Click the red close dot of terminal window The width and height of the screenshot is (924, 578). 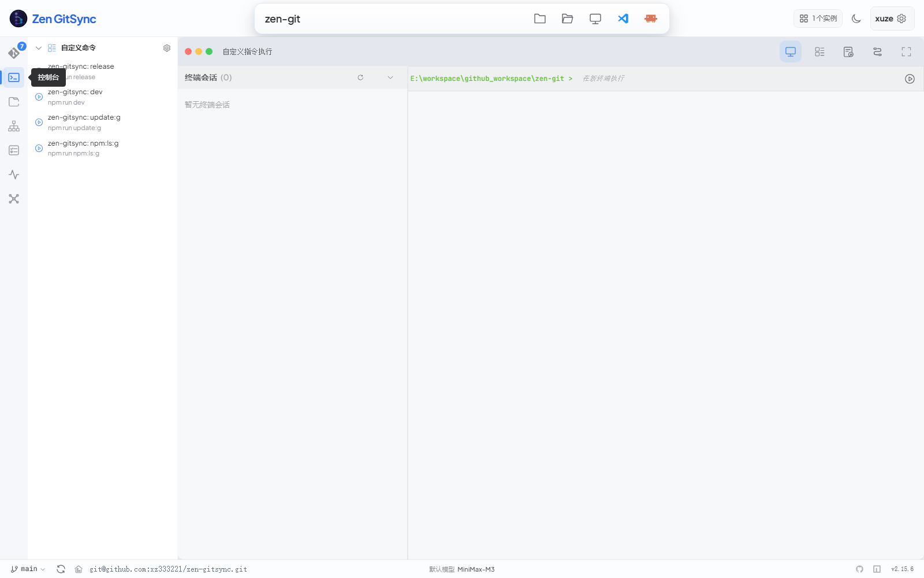pos(188,51)
